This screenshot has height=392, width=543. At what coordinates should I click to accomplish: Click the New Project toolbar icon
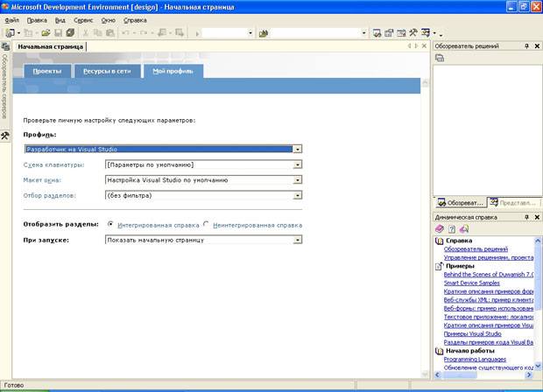(x=10, y=33)
